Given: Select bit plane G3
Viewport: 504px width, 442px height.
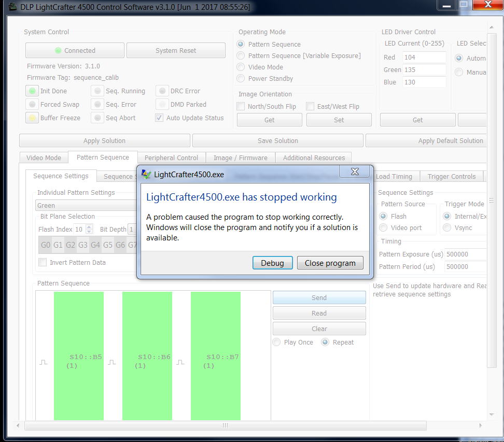Looking at the screenshot, I should [83, 245].
